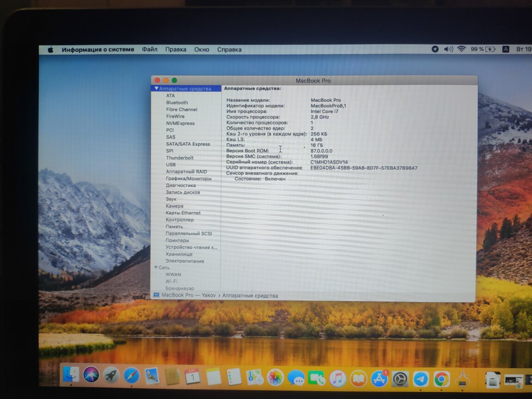
Task: Select SAS in the sidebar
Action: 171,137
